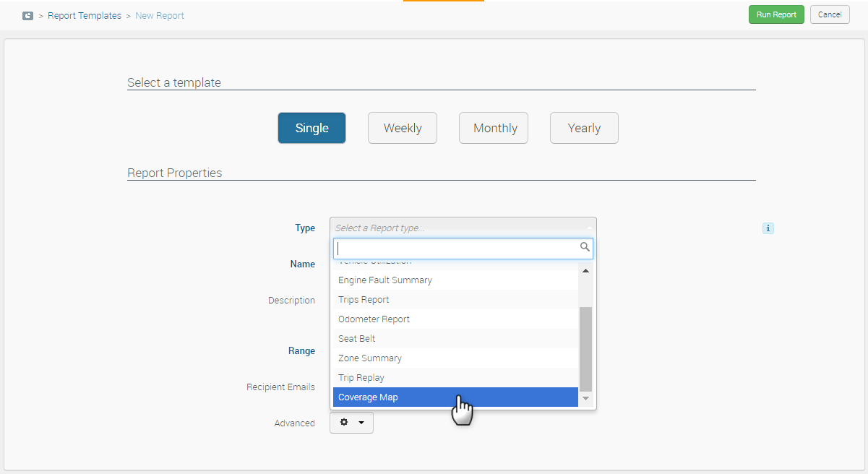Select the Weekly template option
868x474 pixels.
point(402,128)
